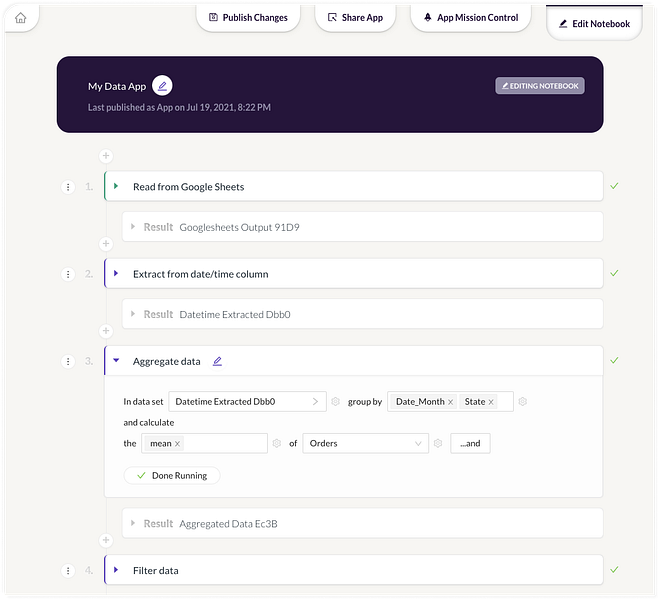659x600 pixels.
Task: Click the Aggregate data status checkmark
Action: coord(614,360)
